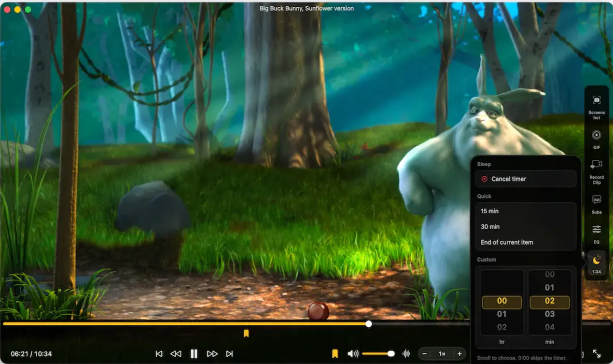Click the playback progress bar handle
The image size is (613, 364).
click(369, 324)
